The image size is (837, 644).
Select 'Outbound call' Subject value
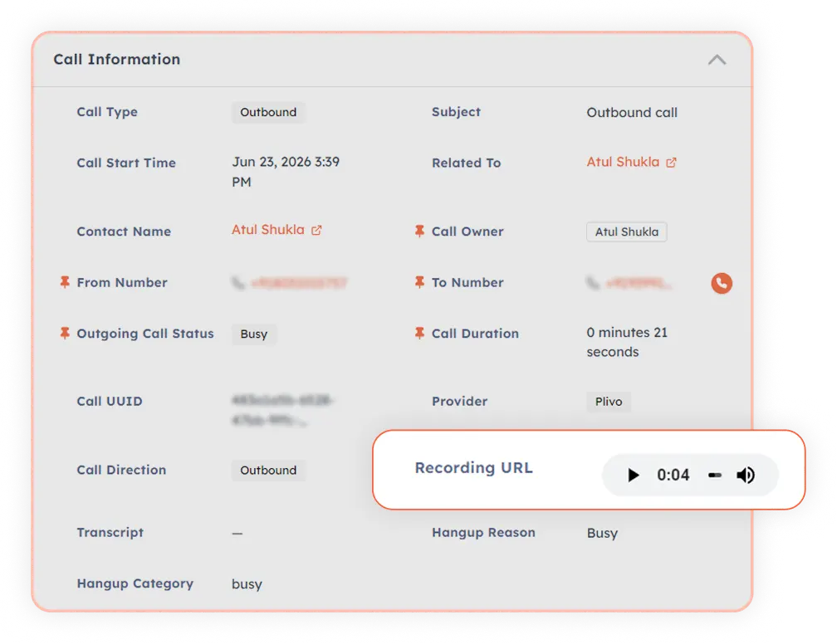pos(632,113)
